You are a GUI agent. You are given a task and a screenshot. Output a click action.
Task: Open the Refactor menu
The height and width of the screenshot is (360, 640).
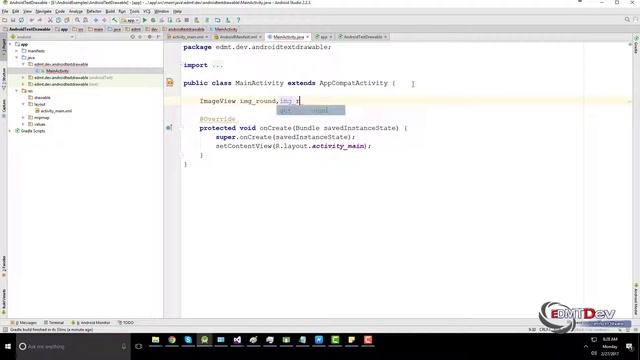pyautogui.click(x=93, y=11)
